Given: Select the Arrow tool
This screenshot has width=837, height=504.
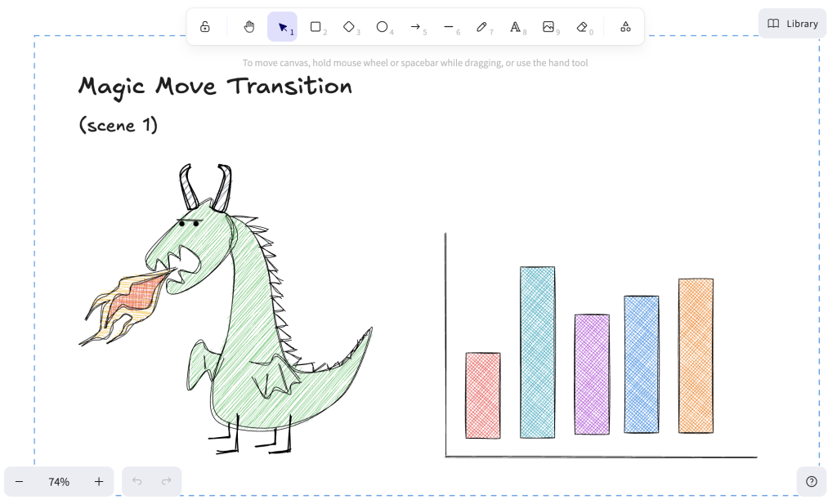Looking at the screenshot, I should tap(417, 26).
